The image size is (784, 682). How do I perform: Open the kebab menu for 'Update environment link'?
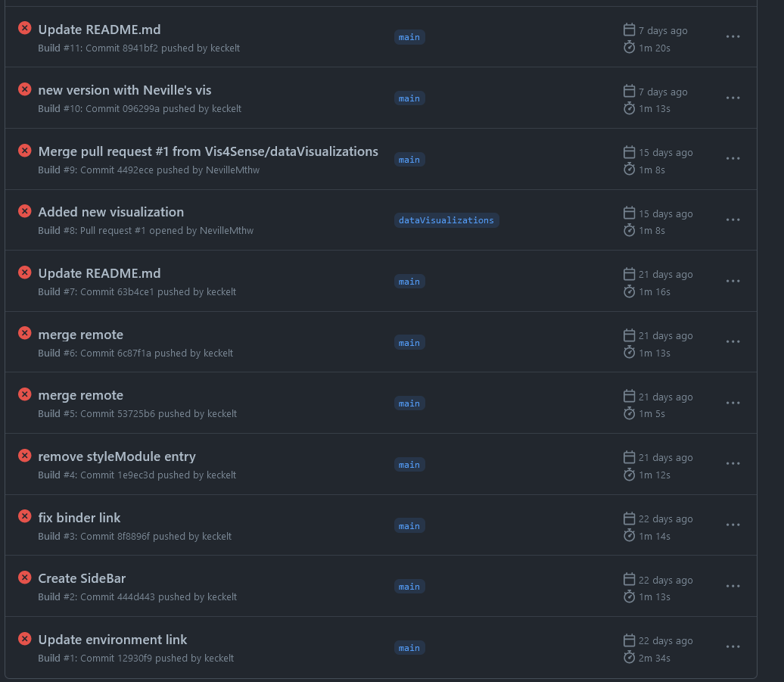pyautogui.click(x=733, y=646)
